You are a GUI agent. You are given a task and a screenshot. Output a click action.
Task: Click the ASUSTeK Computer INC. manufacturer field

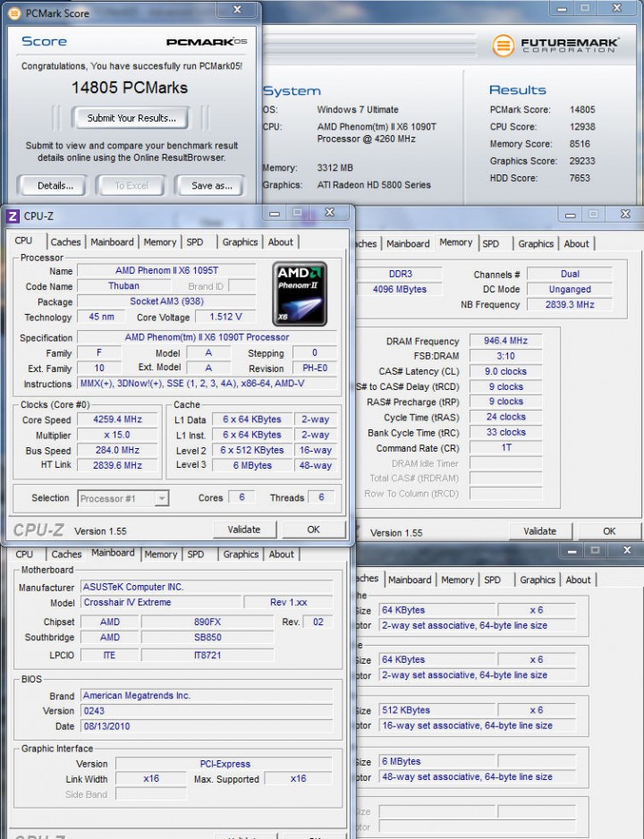click(x=207, y=587)
